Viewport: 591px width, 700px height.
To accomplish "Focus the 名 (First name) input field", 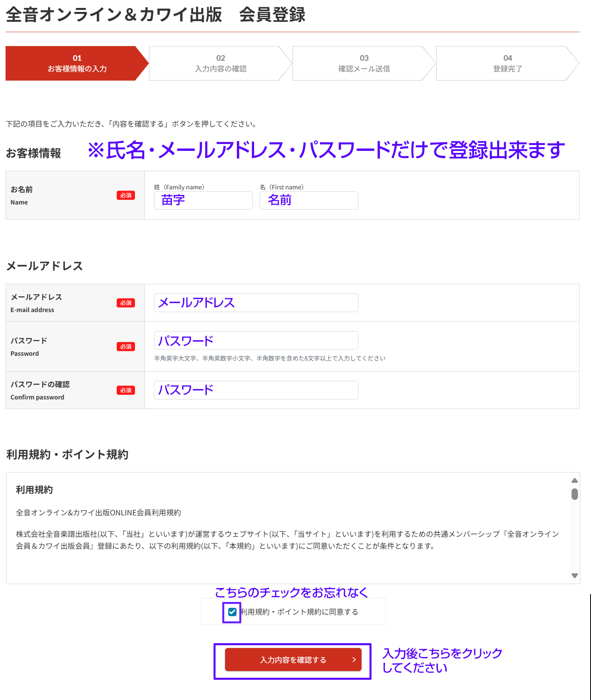I will 309,201.
